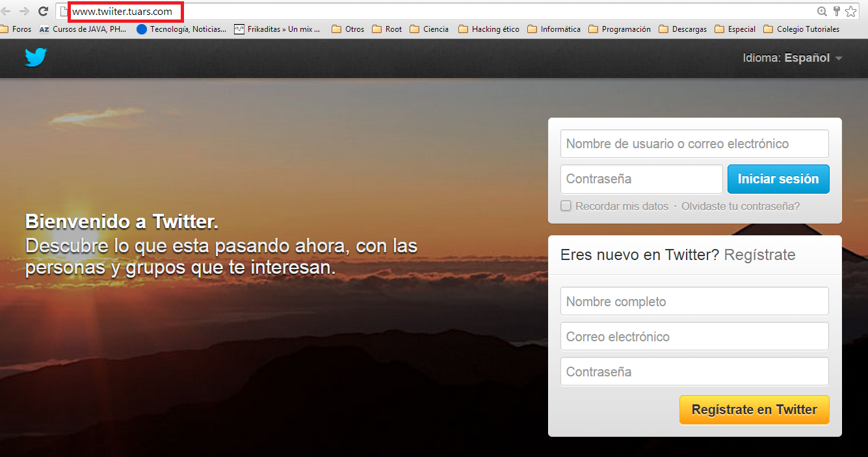The image size is (868, 457).
Task: Open the Cursos de JAVA, PH... bookmark
Action: coord(83,29)
